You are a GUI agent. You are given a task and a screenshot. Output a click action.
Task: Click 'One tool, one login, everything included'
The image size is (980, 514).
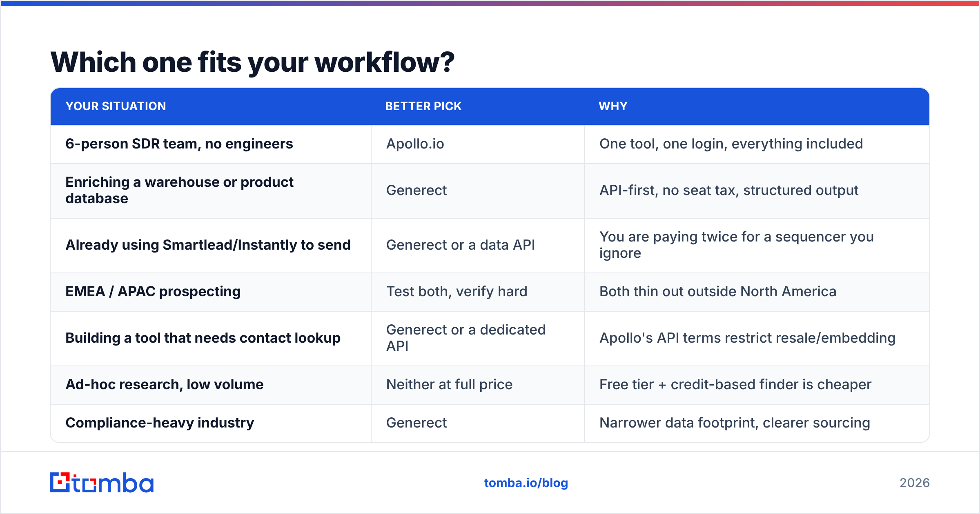pos(731,144)
